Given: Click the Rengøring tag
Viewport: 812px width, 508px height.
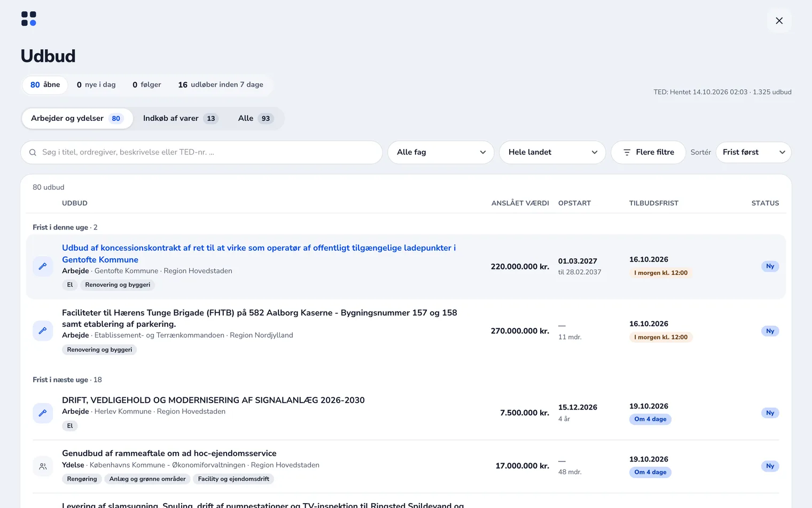Looking at the screenshot, I should (82, 479).
